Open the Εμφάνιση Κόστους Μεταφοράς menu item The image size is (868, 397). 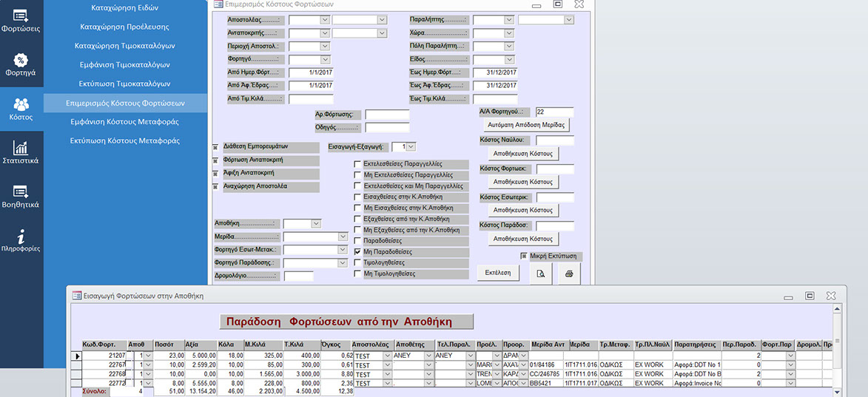[x=125, y=121]
